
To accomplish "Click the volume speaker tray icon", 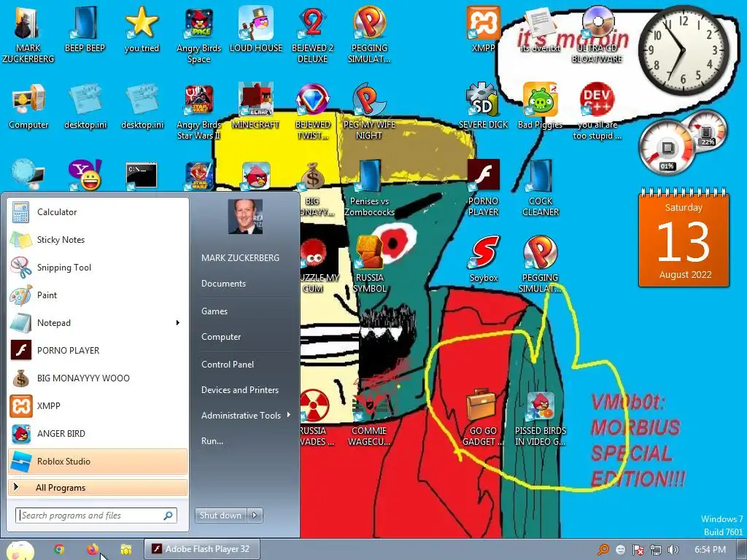I will 673,550.
